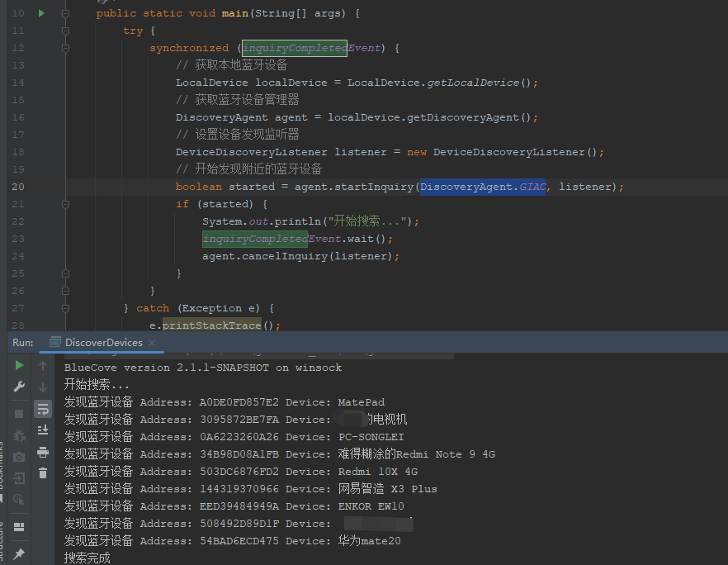Click the Exit icon in Run panel
The image size is (728, 565).
tap(19, 478)
